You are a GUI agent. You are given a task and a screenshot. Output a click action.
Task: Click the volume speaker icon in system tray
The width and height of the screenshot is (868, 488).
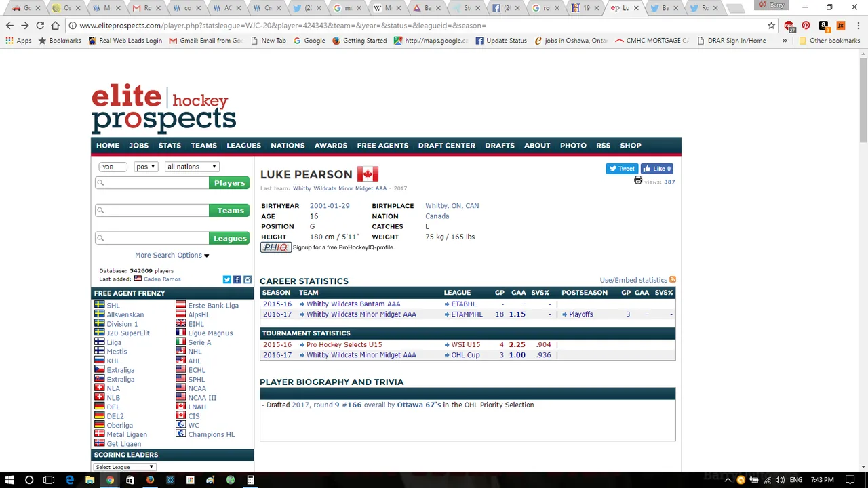tap(779, 480)
